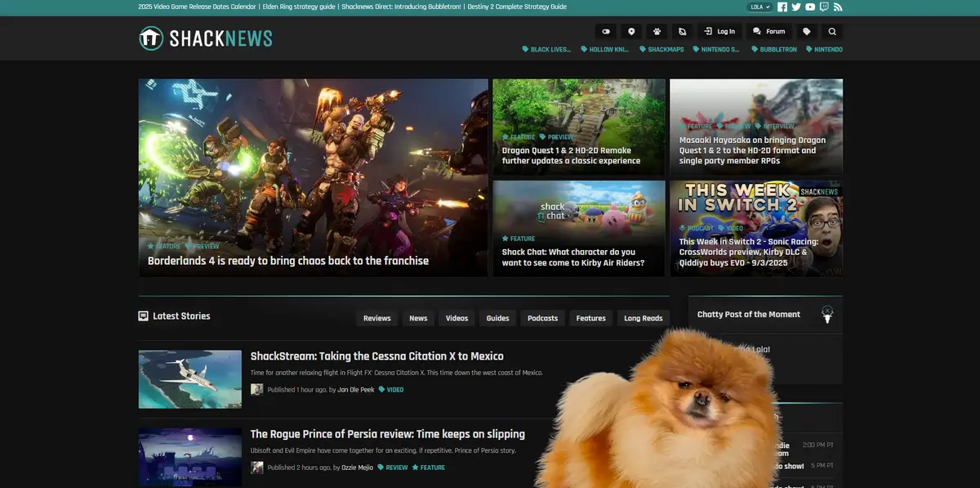Click PREVIEW tag on Borderlands 4 card

pyautogui.click(x=203, y=246)
